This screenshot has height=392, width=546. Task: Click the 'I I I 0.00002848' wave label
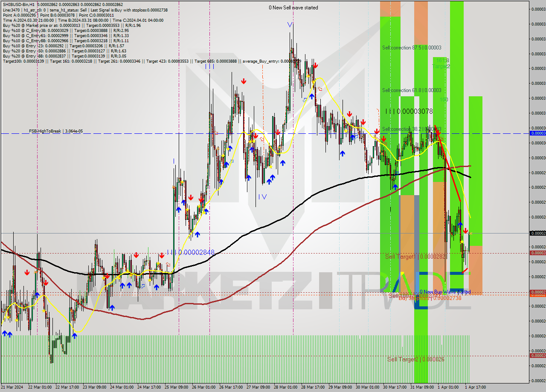(191, 252)
